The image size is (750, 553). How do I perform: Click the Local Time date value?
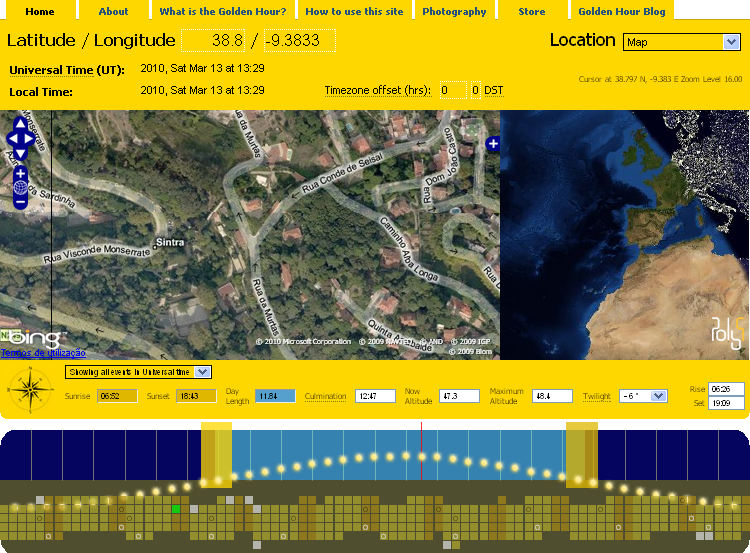pos(202,90)
